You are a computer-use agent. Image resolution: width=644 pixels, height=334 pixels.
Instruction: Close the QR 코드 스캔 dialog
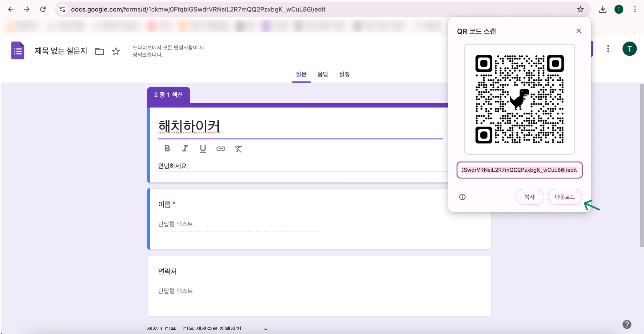coord(578,31)
